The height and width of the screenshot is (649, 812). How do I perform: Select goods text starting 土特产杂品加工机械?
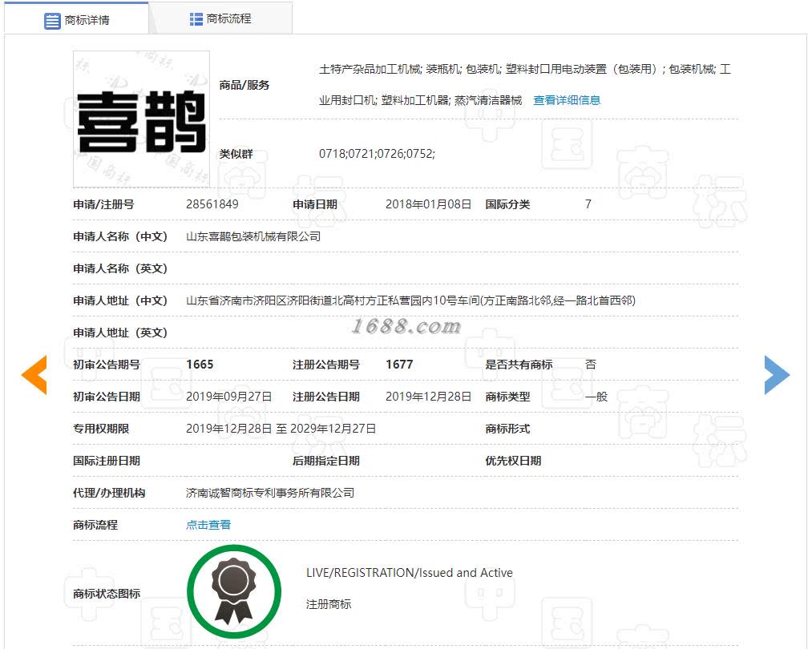coord(524,69)
